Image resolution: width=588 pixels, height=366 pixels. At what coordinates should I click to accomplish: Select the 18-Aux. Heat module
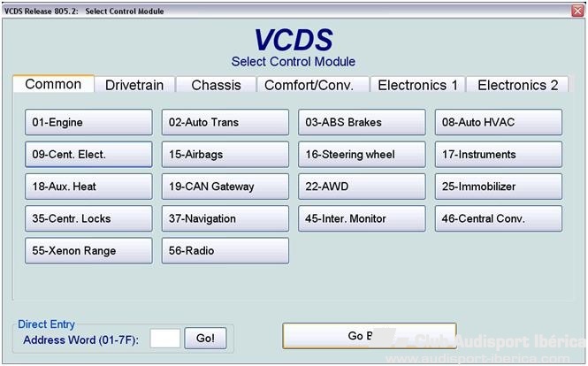click(x=88, y=187)
